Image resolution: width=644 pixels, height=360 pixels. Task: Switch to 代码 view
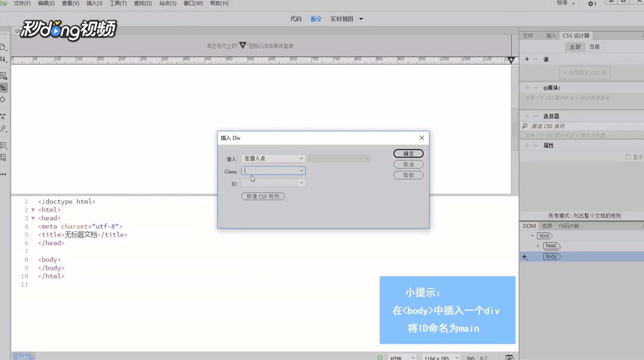click(x=296, y=19)
